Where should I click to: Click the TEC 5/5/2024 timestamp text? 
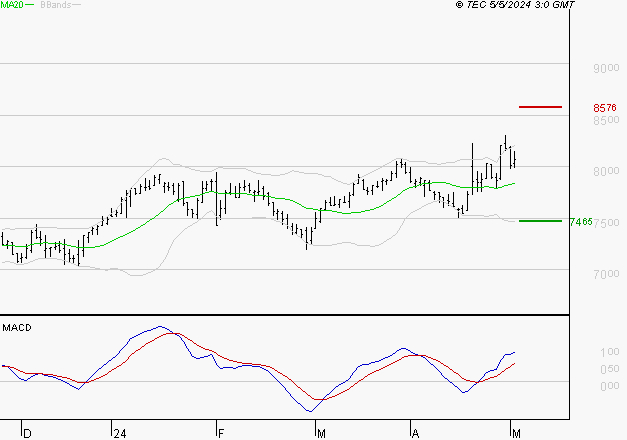coord(515,5)
